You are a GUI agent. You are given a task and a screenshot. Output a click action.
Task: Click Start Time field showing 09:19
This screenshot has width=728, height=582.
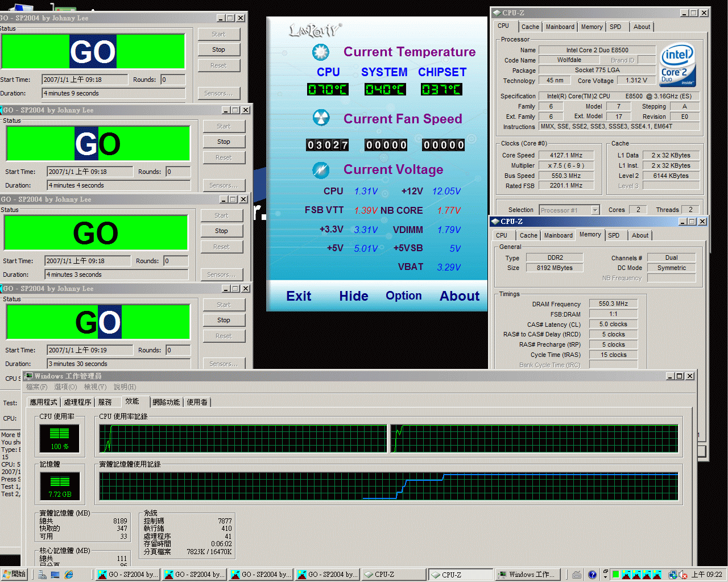coord(90,350)
